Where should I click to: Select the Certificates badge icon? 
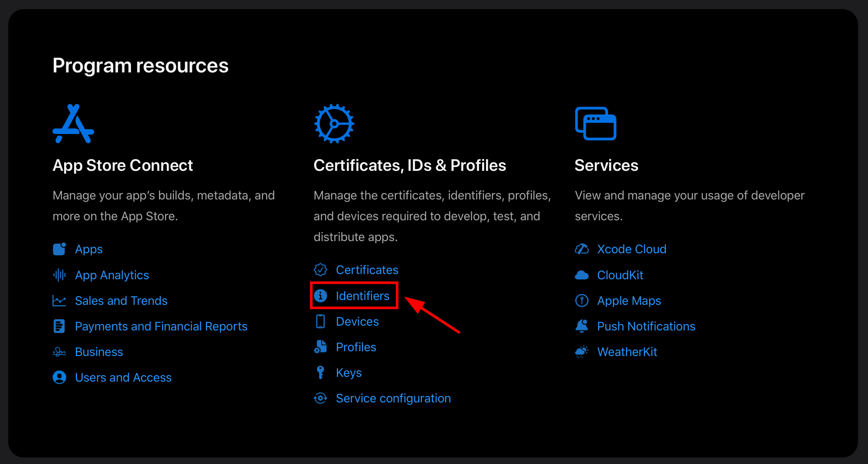point(320,269)
